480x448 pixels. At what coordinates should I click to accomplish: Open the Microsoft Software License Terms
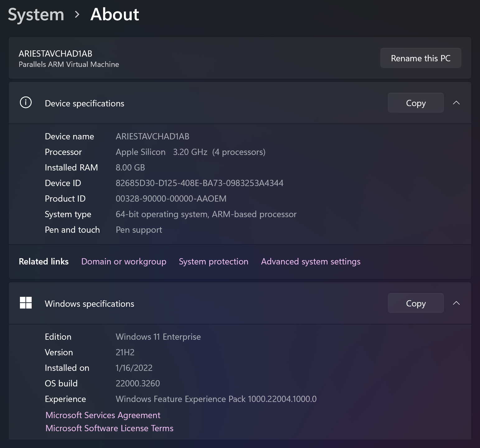click(x=109, y=428)
